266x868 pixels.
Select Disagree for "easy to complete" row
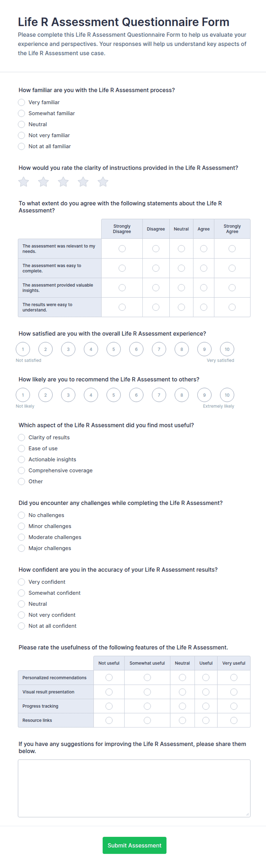tap(156, 268)
